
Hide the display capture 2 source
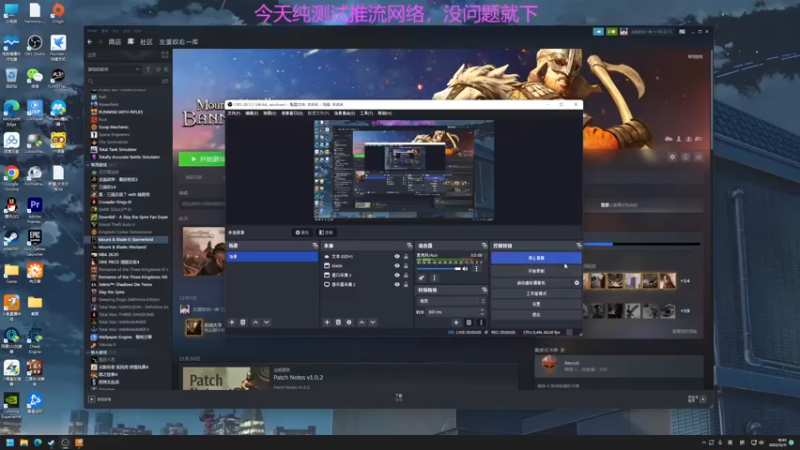pos(397,284)
